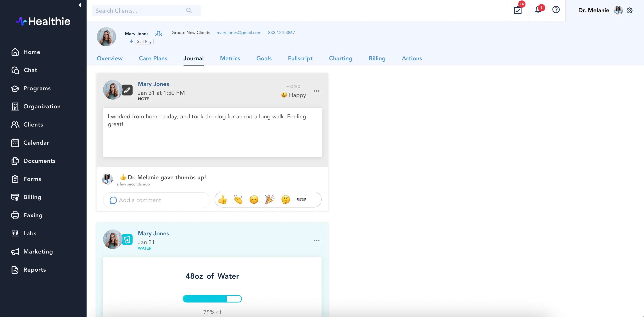Switch to the Metrics tab
This screenshot has height=317, width=644.
point(230,58)
